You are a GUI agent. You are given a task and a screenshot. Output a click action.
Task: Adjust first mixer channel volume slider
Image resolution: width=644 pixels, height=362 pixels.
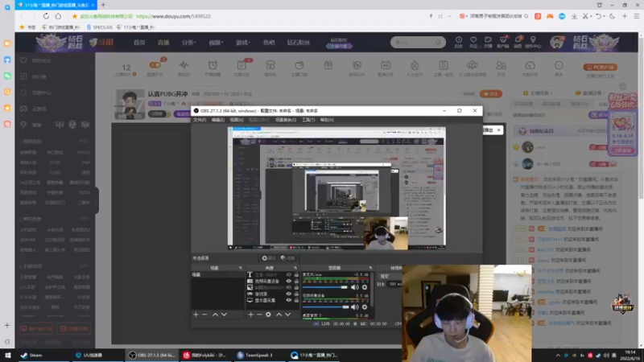326,287
